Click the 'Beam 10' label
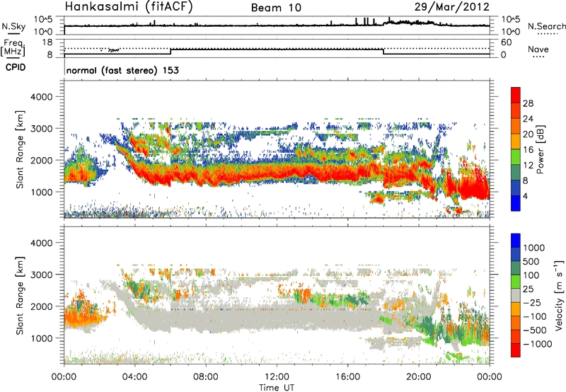Image resolution: width=566 pixels, height=392 pixels. pos(276,8)
